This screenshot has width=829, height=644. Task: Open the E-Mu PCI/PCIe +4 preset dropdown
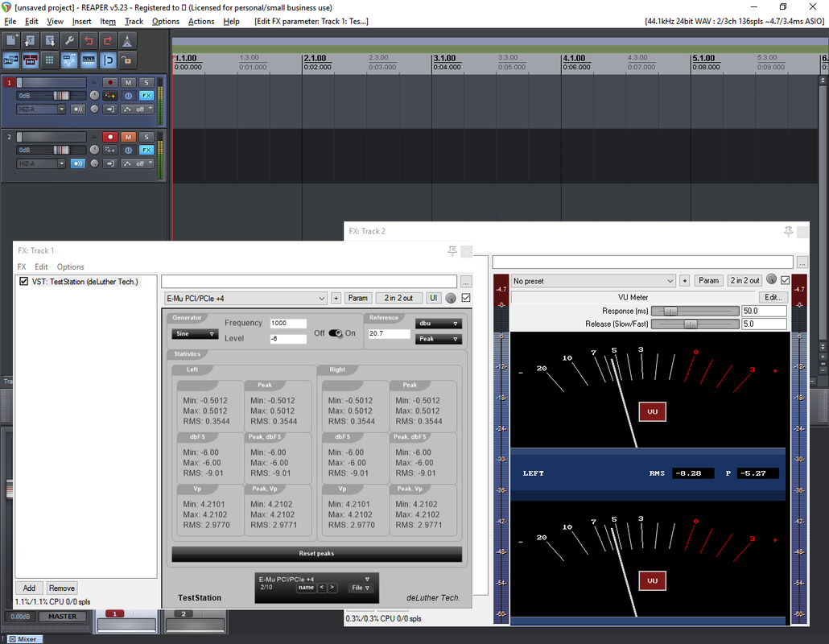(x=245, y=298)
